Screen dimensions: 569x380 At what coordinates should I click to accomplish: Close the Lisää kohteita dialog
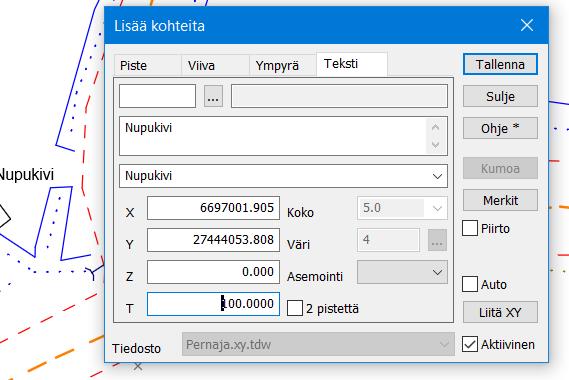pyautogui.click(x=527, y=25)
